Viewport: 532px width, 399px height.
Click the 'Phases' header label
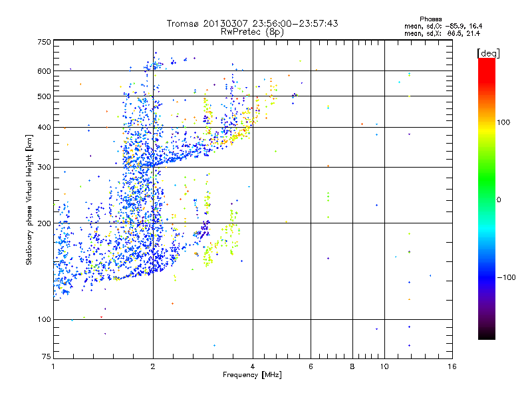430,19
